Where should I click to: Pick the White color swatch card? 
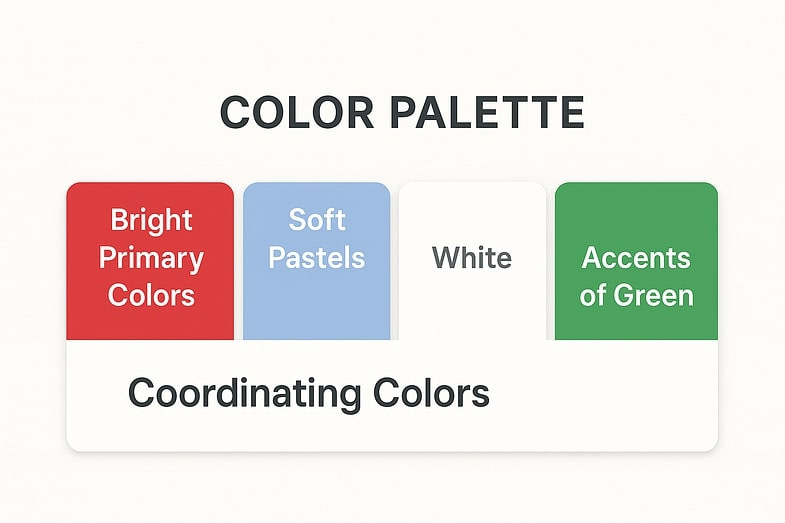[x=472, y=261]
